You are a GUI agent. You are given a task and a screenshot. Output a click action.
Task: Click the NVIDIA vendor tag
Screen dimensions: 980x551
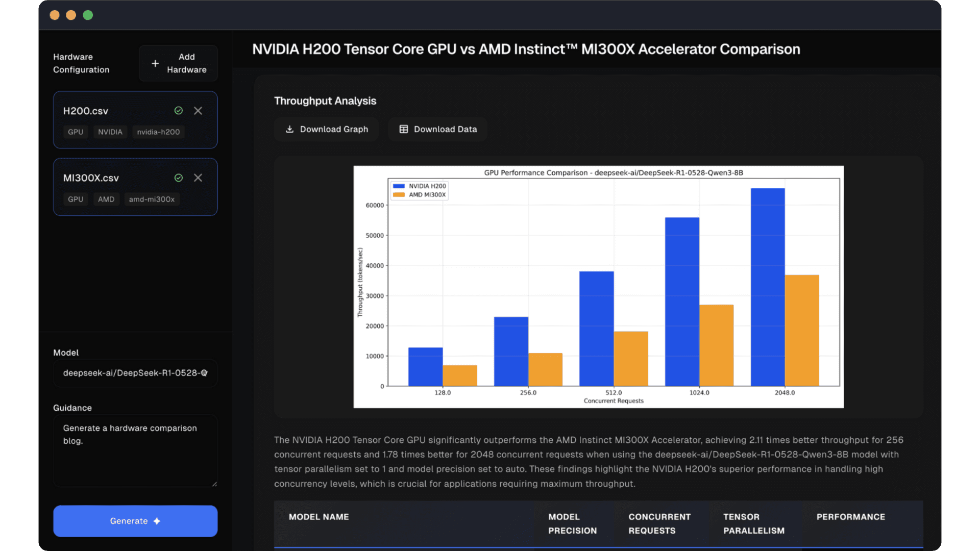[110, 132]
